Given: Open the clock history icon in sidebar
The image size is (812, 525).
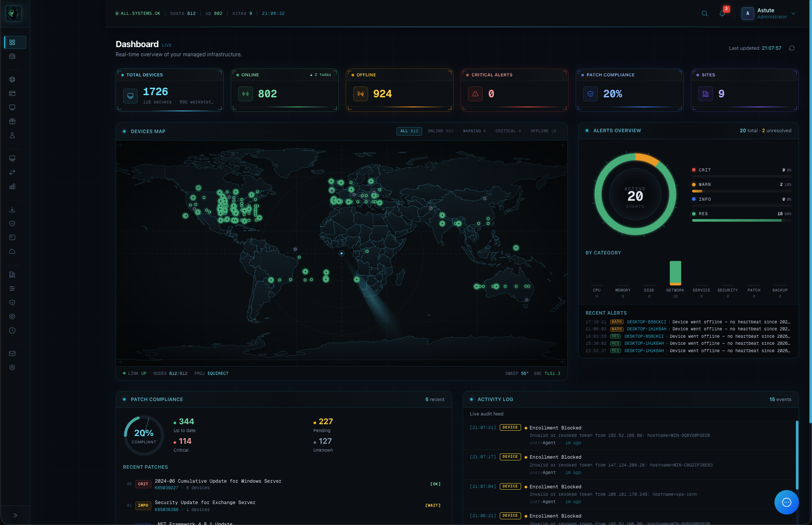Looking at the screenshot, I should coord(12,330).
